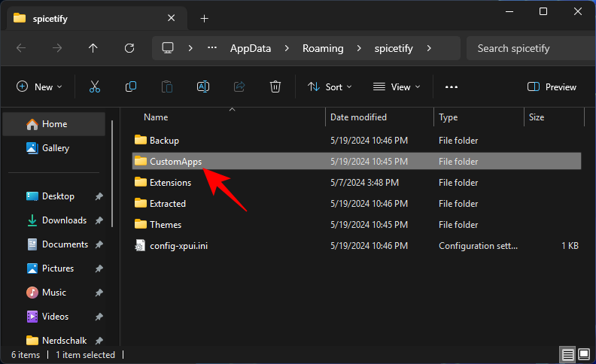Switch to large thumbnails view icon
The height and width of the screenshot is (364, 596).
point(584,354)
